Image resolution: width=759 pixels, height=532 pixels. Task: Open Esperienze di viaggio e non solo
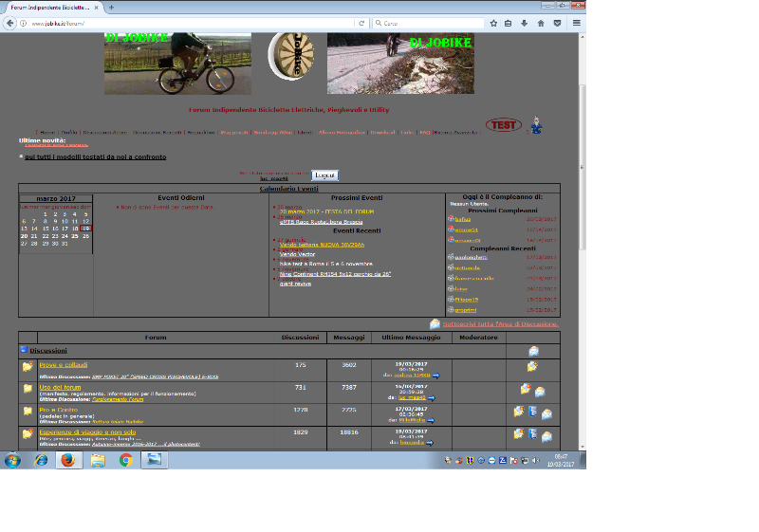click(87, 431)
